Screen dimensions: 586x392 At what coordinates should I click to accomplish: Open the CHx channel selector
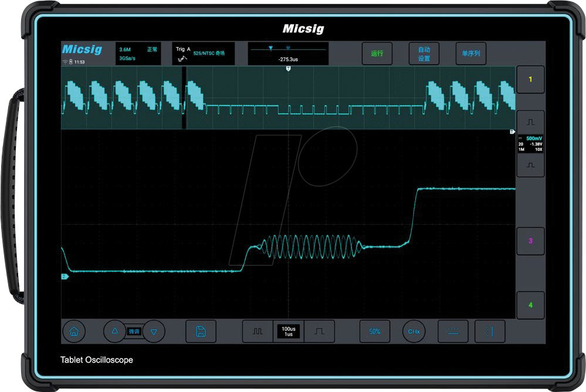pyautogui.click(x=414, y=331)
